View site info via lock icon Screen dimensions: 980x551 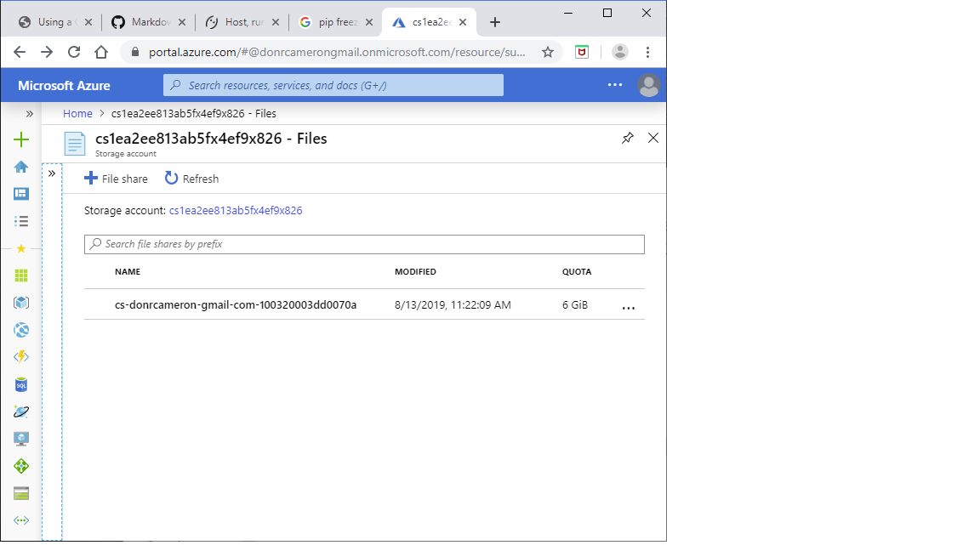[x=135, y=52]
